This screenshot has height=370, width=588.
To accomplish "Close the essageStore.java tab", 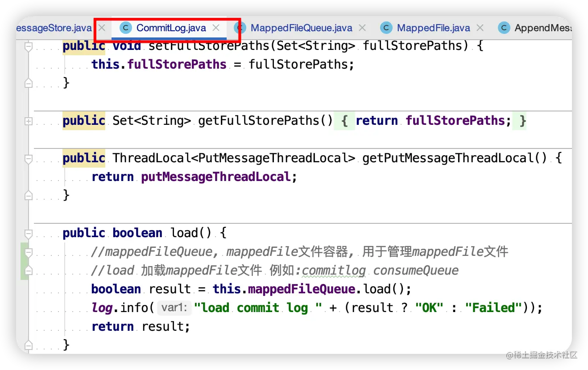I will [102, 28].
